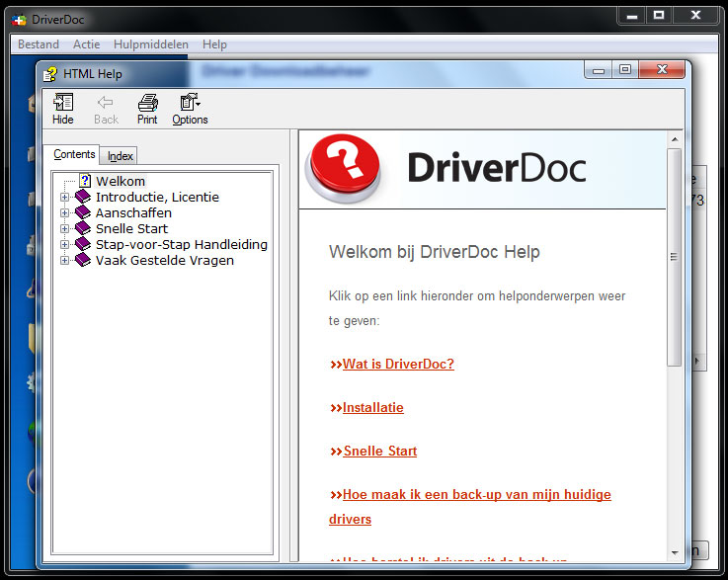Expand the Stap-voor-Stap Handleiding node
This screenshot has height=580, width=728.
pos(64,244)
